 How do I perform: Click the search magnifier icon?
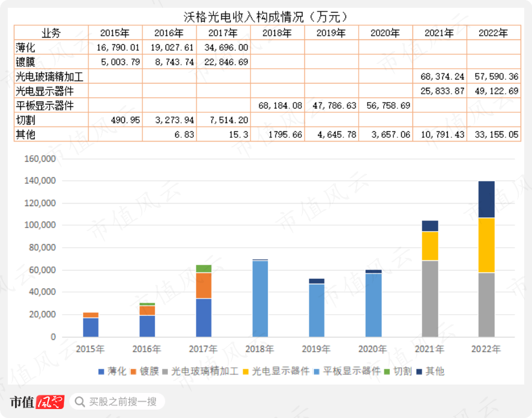(80, 402)
